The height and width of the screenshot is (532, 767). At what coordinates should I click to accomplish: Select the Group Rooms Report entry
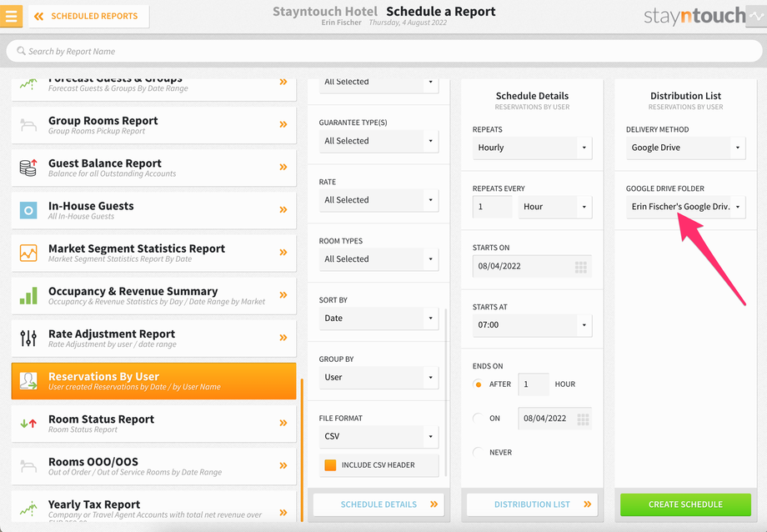pyautogui.click(x=153, y=125)
